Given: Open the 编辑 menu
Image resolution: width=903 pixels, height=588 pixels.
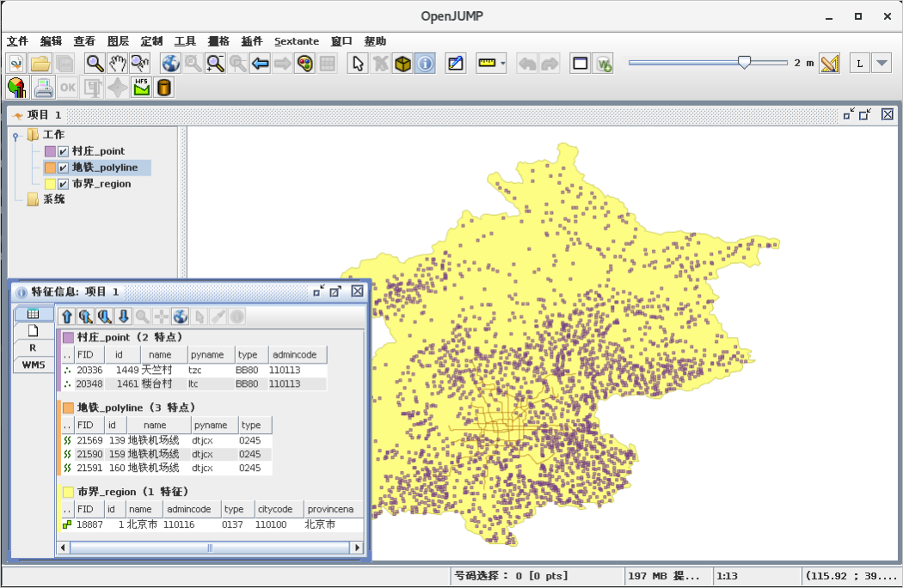Looking at the screenshot, I should point(52,41).
